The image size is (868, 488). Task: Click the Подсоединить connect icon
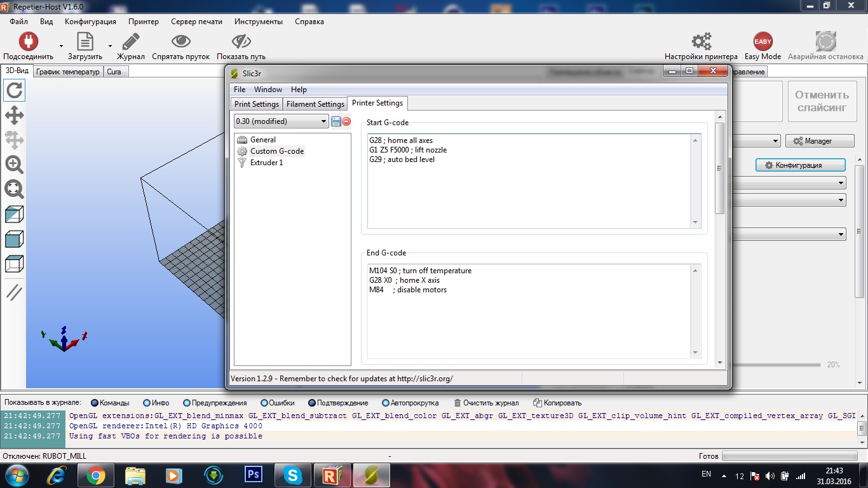[28, 41]
